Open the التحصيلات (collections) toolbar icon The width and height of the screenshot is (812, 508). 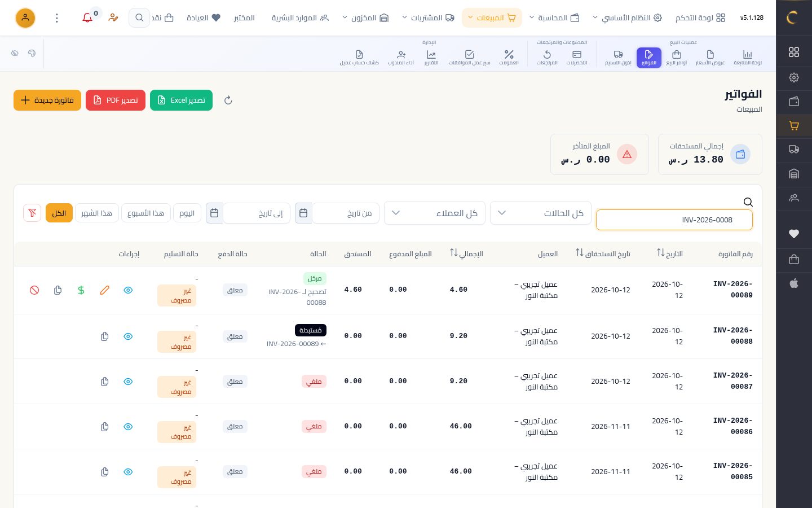[x=576, y=57]
